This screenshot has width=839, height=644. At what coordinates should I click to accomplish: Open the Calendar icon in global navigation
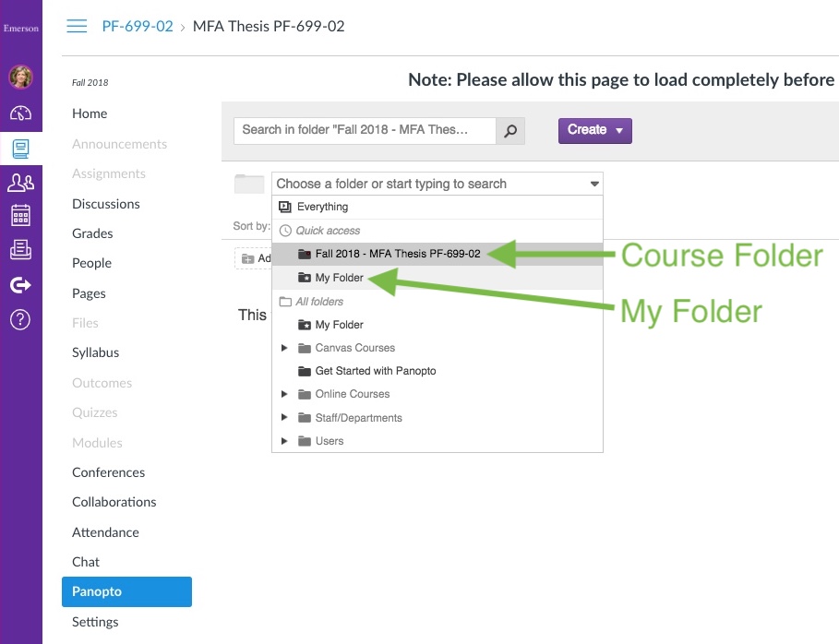(21, 216)
